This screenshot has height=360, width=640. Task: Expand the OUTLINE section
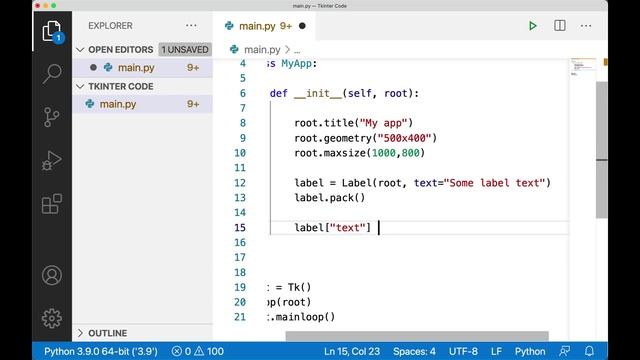143,333
